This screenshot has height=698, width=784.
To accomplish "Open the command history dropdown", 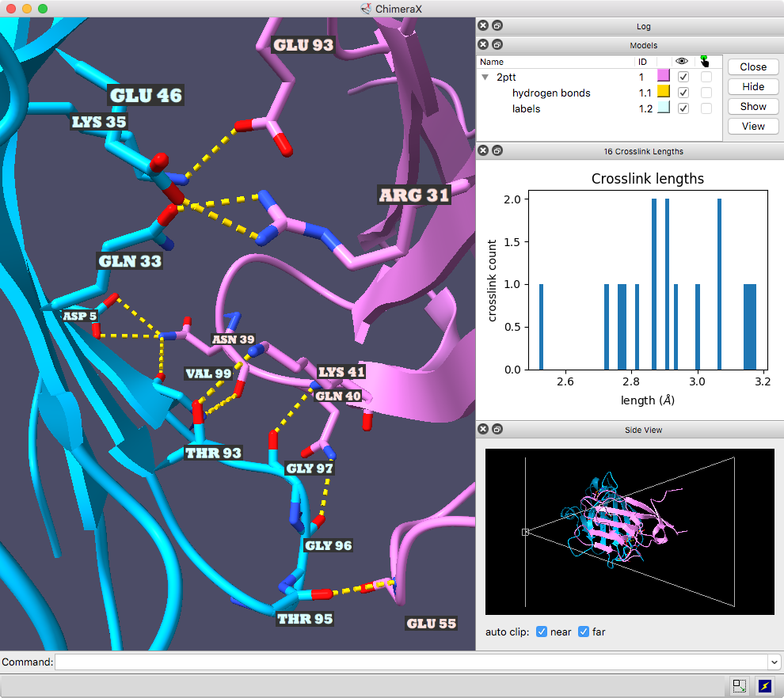I will coord(774,662).
